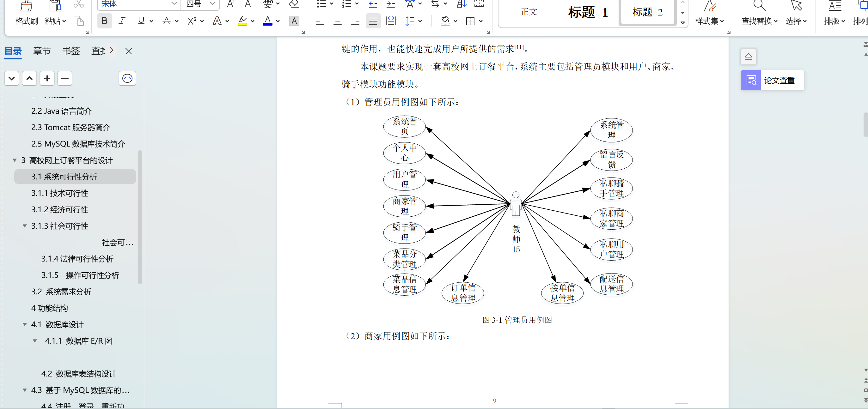Click the strikethrough text icon
The width and height of the screenshot is (868, 409).
(167, 21)
